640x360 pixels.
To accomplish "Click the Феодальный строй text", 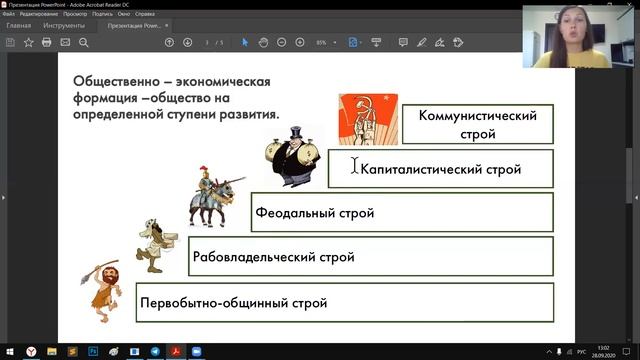I will click(x=315, y=213).
